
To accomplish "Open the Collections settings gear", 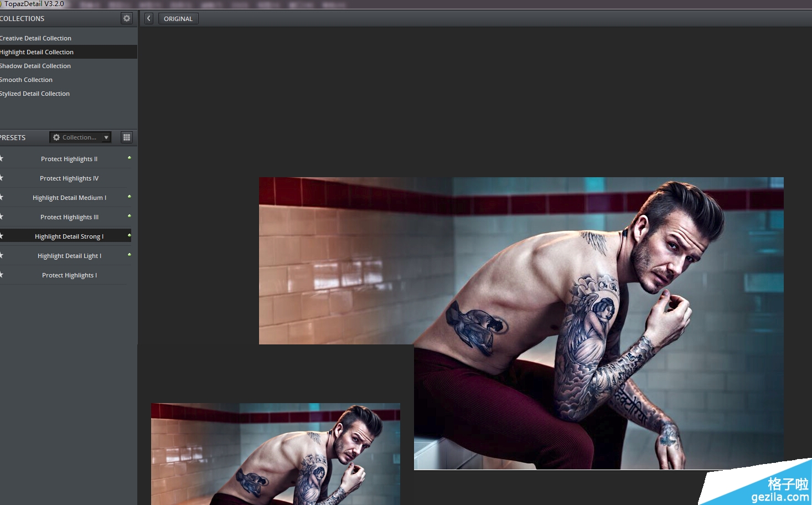I will [x=127, y=18].
